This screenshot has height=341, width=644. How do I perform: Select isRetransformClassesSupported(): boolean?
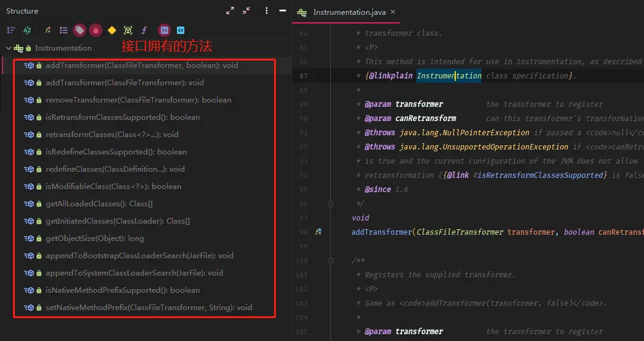tap(123, 117)
